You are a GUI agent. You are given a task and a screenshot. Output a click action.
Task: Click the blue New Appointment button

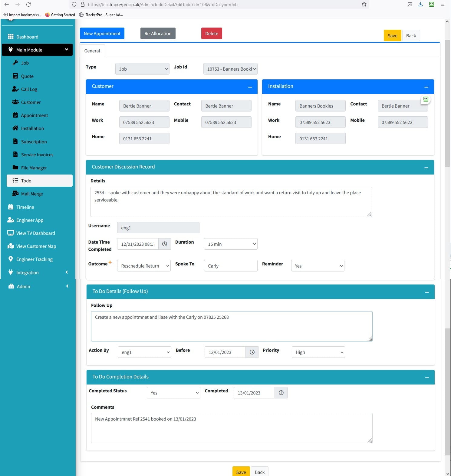(102, 34)
